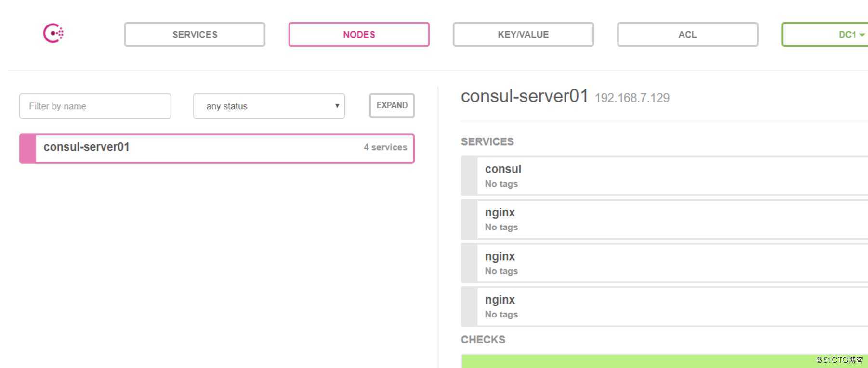This screenshot has height=368, width=868.
Task: Open the DC1 datacenter dropdown
Action: 825,35
